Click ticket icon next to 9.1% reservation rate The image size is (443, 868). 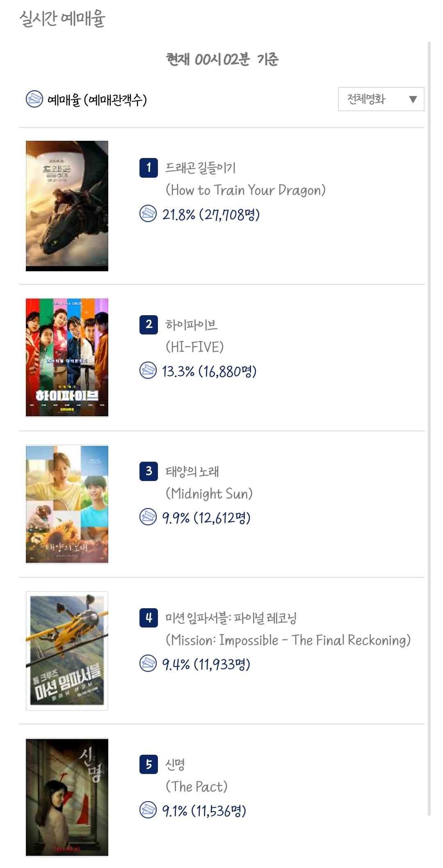coord(148,810)
